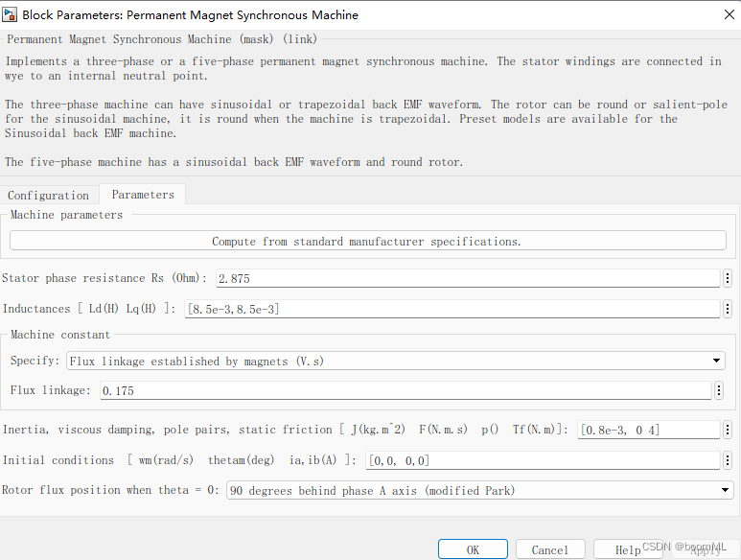Image resolution: width=741 pixels, height=560 pixels.
Task: Click the 'Machine parameters' group label
Action: [67, 215]
